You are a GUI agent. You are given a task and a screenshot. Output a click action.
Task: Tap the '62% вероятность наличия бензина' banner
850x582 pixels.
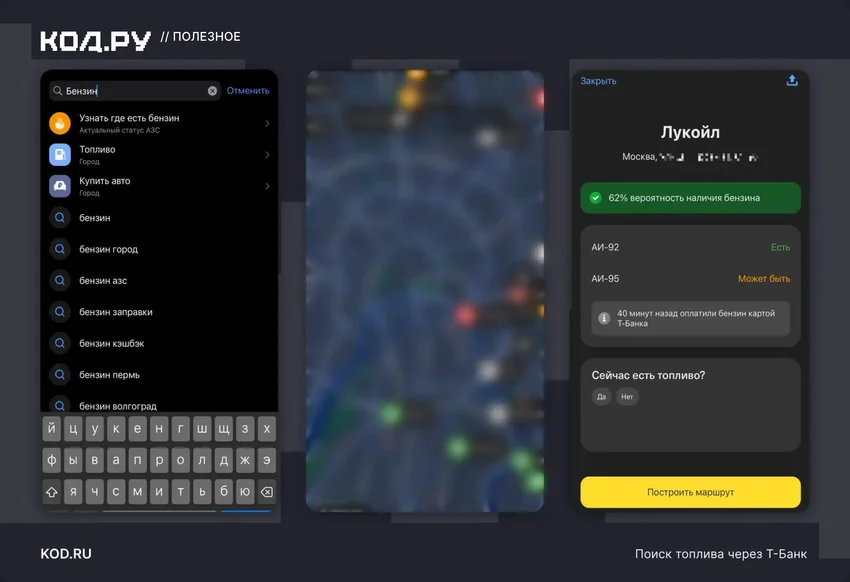690,198
